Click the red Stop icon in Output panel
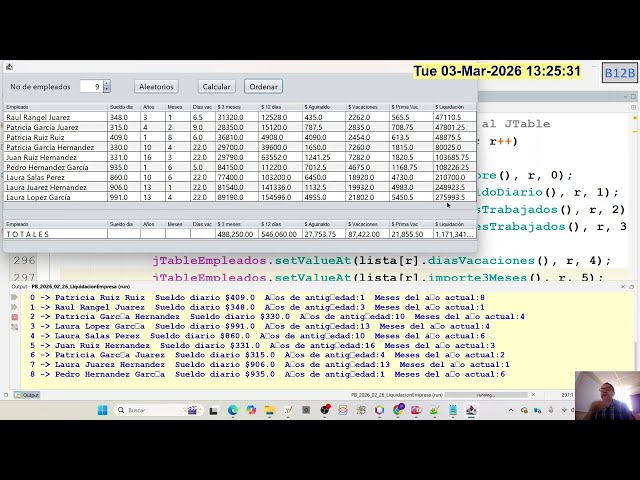 tap(14, 317)
